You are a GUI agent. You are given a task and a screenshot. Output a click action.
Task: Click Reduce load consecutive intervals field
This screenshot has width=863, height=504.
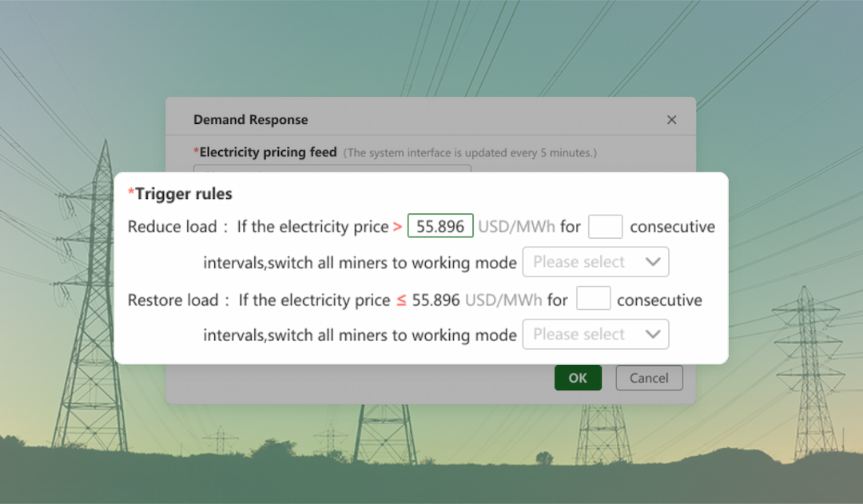click(x=605, y=226)
